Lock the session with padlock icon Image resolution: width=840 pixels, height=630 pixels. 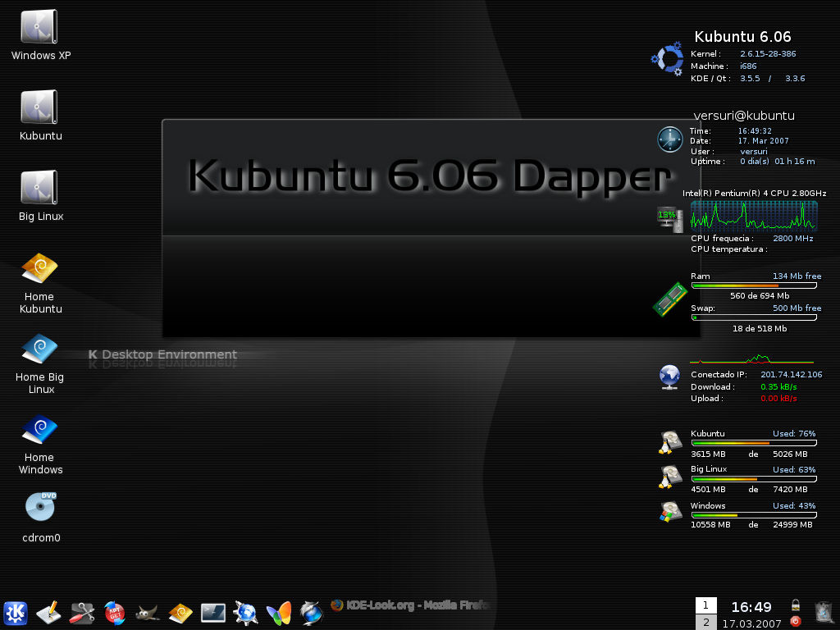click(x=796, y=605)
